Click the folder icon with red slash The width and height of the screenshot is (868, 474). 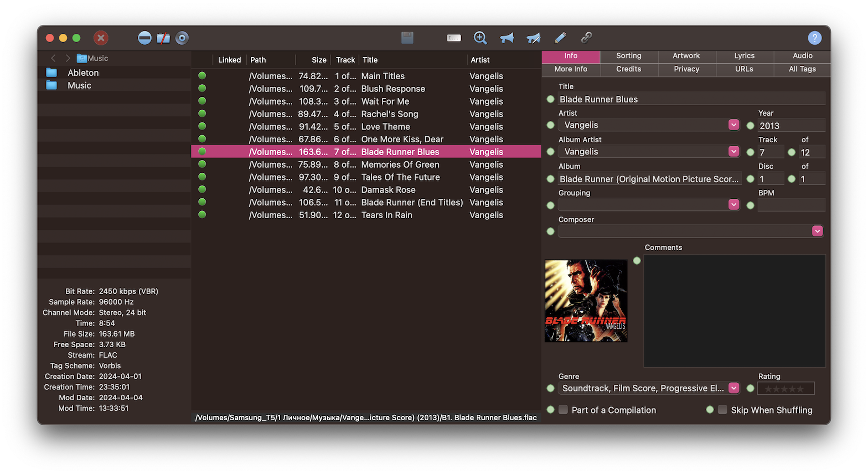click(x=163, y=38)
